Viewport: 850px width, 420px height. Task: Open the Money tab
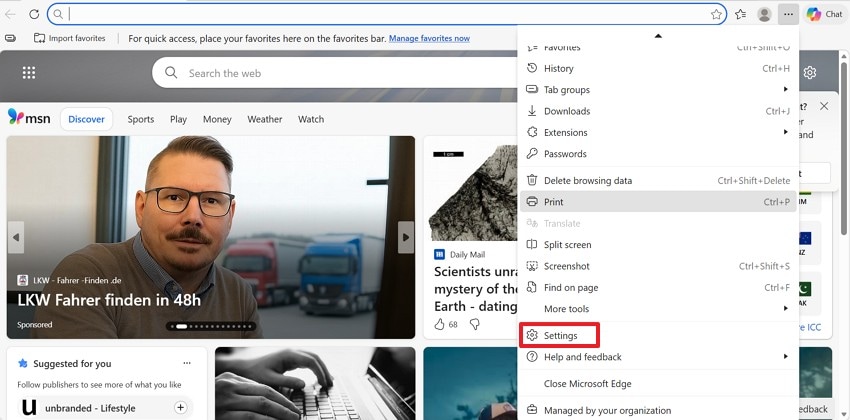217,119
